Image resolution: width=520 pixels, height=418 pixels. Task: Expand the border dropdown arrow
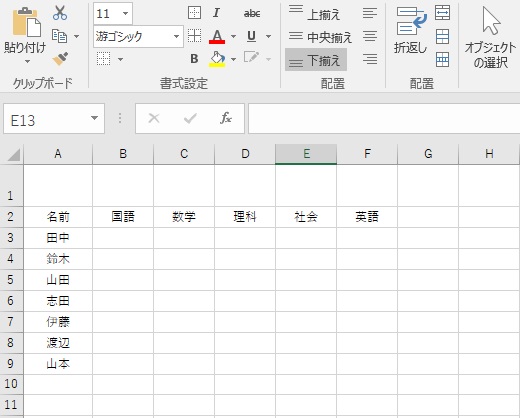click(121, 60)
